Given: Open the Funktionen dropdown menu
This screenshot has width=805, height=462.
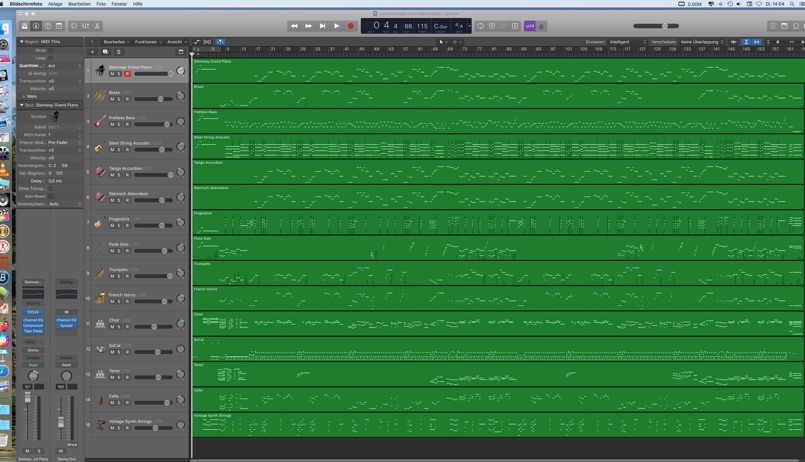Looking at the screenshot, I should (x=148, y=42).
